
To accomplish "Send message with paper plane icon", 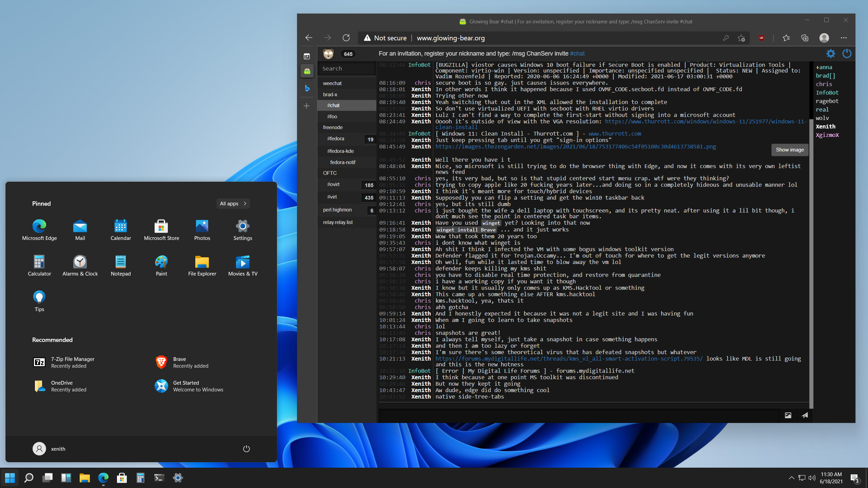I will (805, 415).
